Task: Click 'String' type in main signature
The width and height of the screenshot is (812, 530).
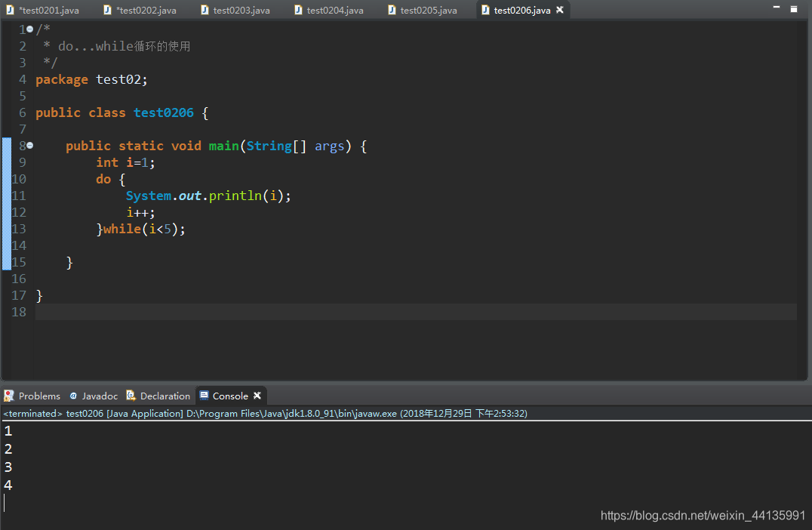Action: [269, 146]
